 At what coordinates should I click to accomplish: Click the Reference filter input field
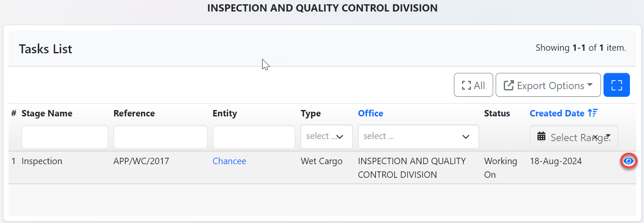(x=160, y=137)
